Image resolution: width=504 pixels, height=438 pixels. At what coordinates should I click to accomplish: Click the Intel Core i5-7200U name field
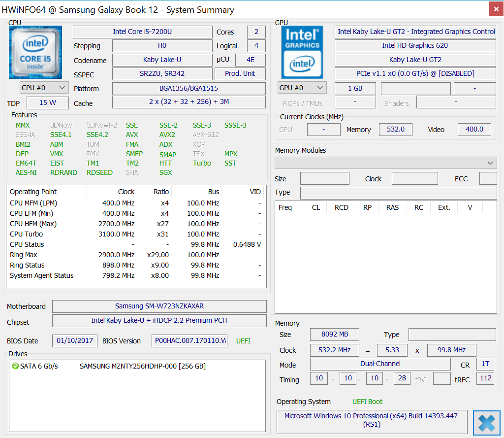pyautogui.click(x=142, y=32)
